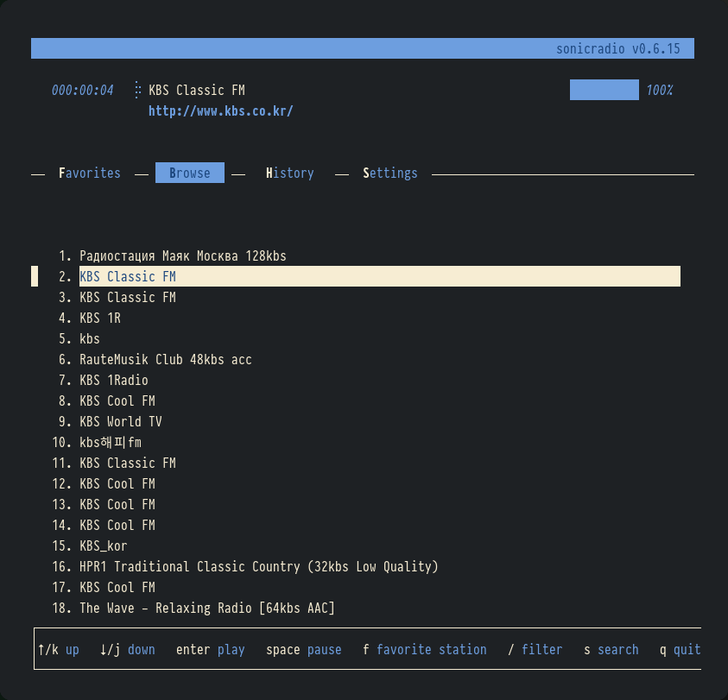
Task: Click the blue volume bar
Action: (x=604, y=90)
